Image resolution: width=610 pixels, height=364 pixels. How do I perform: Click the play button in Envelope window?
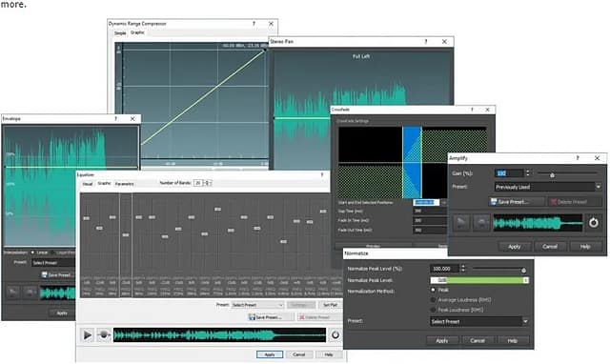point(12,292)
